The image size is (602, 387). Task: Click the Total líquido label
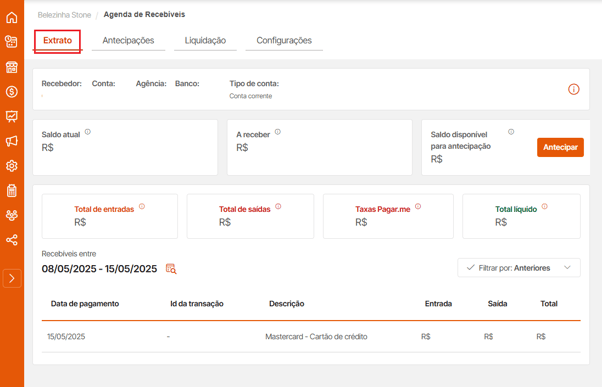coord(516,209)
